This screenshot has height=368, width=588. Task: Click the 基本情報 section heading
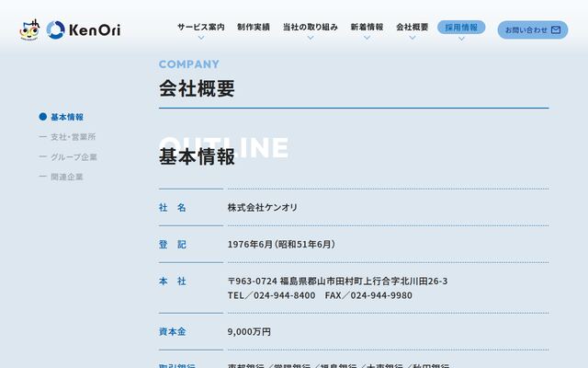[197, 156]
